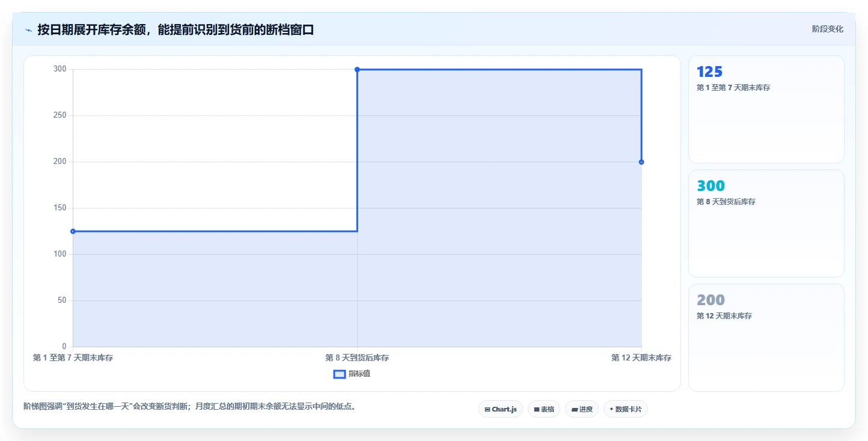
Task: Click the card label 第 12 天期末库存
Action: click(x=724, y=316)
